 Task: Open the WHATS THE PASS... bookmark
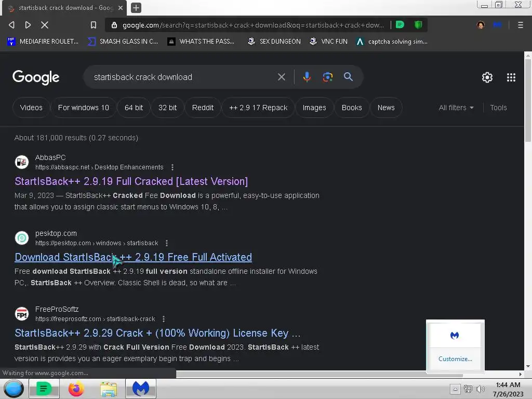point(201,42)
